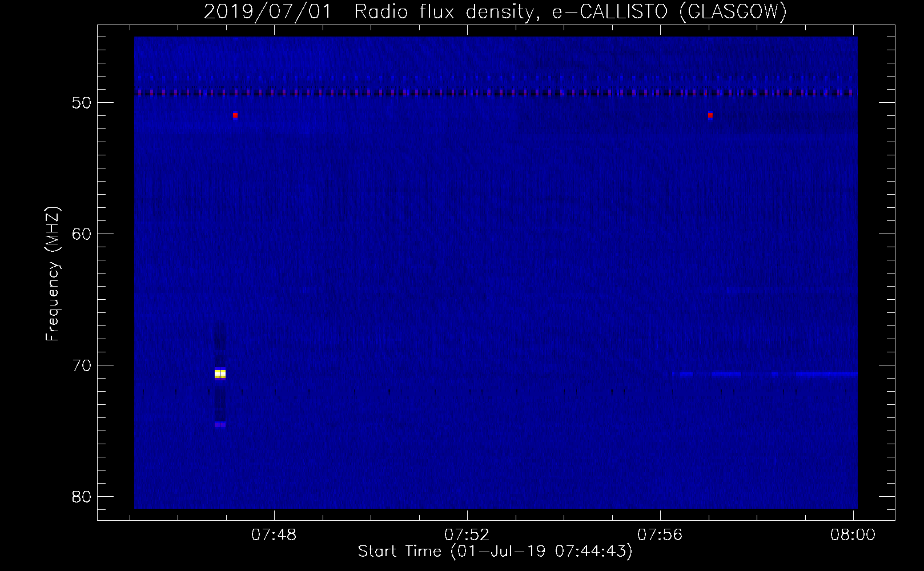Click the red spike near 51 MHz after 07:56
The height and width of the screenshot is (571, 924).
click(x=710, y=115)
